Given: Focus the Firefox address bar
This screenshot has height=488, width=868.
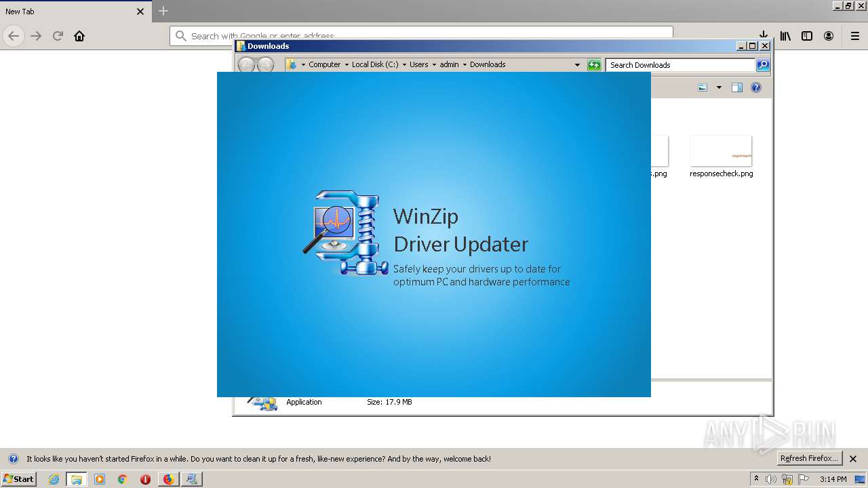Looking at the screenshot, I should (x=421, y=36).
